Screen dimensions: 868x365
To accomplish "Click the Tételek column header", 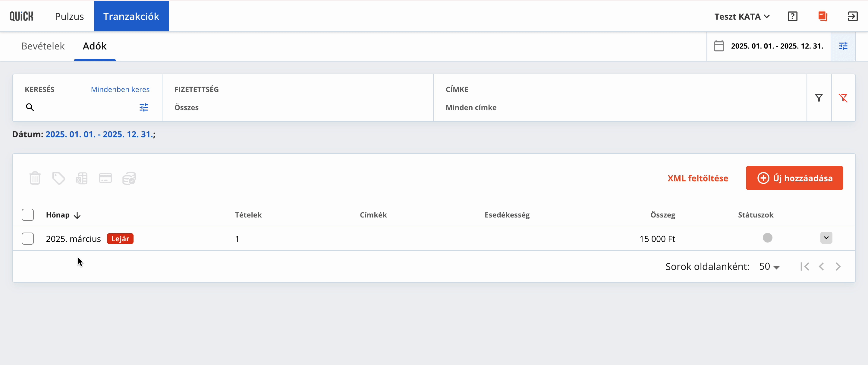I will [248, 215].
